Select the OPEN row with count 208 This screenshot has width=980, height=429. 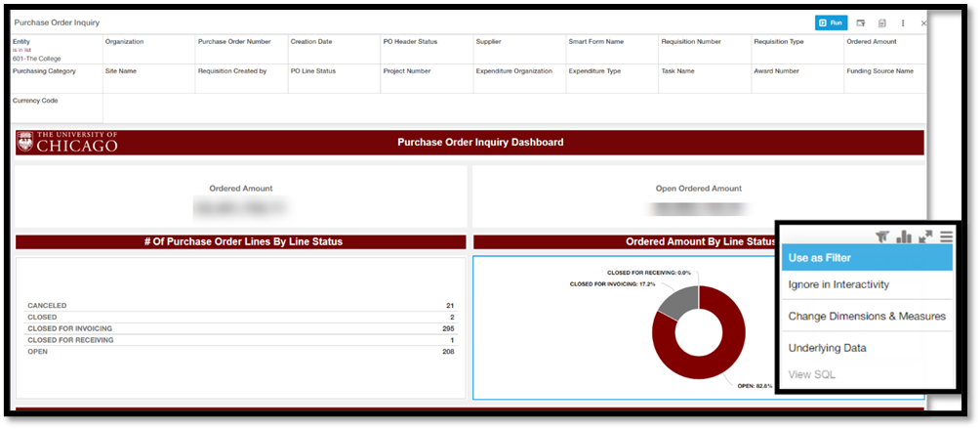(x=241, y=352)
